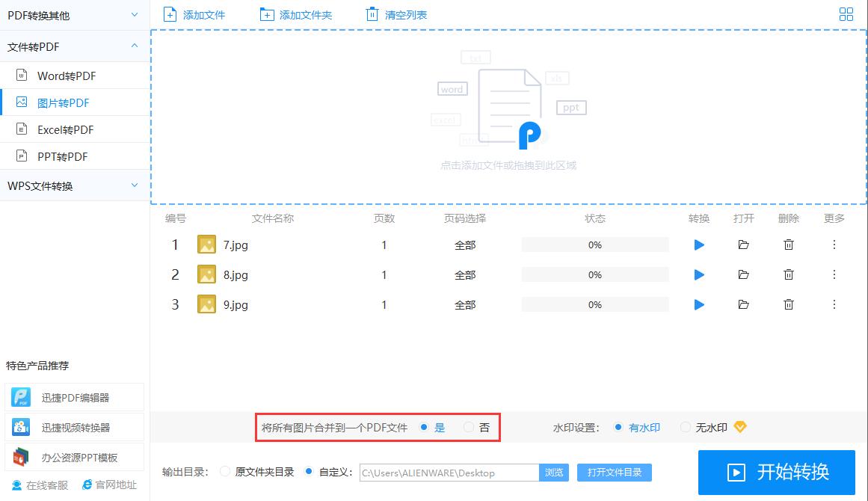This screenshot has height=501, width=868.
Task: Click the 添加文件夹 toolbar icon
Action: pos(266,13)
